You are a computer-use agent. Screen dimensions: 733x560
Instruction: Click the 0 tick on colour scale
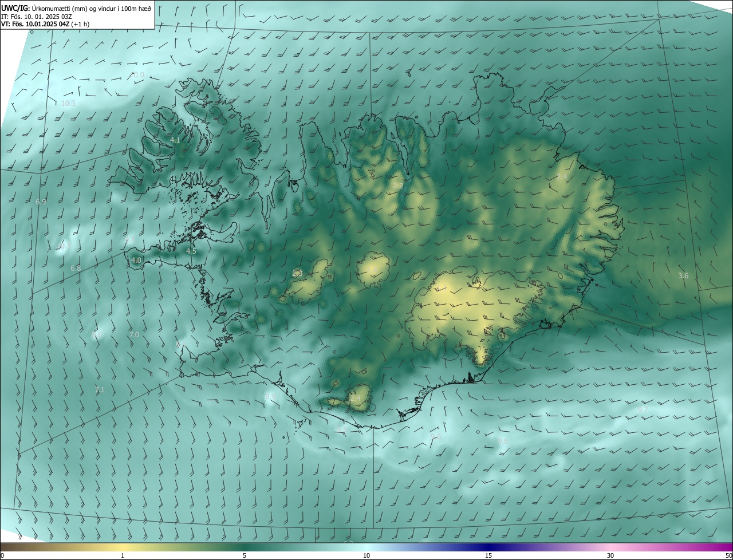tap(2, 555)
